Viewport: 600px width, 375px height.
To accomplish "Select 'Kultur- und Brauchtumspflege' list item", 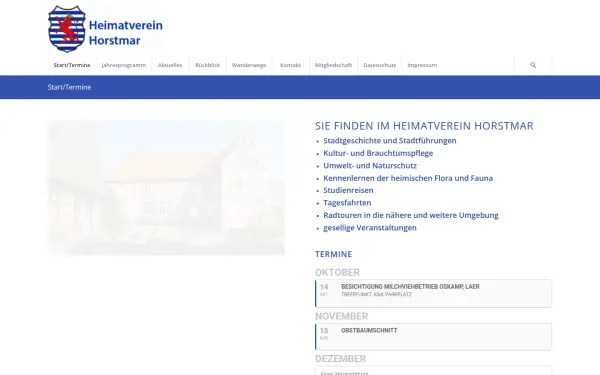I will coord(378,153).
